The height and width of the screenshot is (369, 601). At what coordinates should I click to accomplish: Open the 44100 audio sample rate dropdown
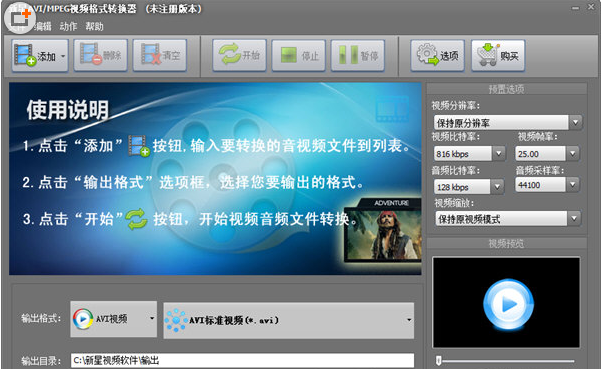point(547,185)
